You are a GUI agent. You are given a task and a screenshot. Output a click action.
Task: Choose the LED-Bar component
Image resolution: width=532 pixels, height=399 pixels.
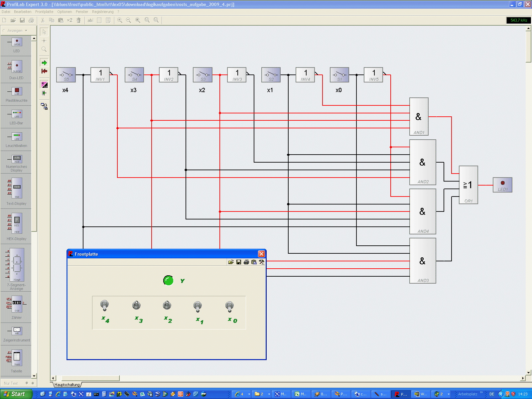pyautogui.click(x=16, y=117)
